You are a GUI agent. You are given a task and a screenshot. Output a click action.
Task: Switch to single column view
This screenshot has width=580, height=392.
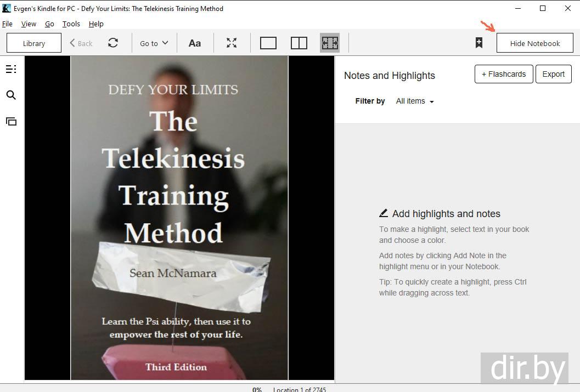(x=268, y=43)
